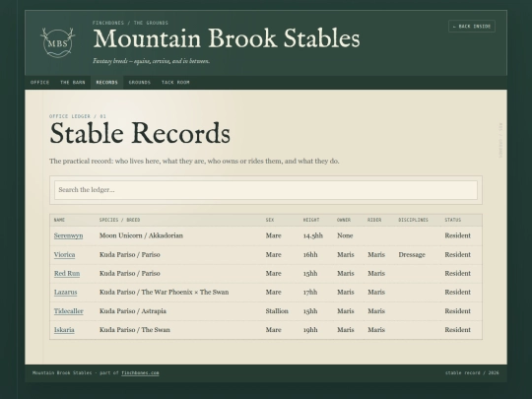Image resolution: width=532 pixels, height=399 pixels.
Task: Select the Kuda Pariso / The Swan cell
Action: pyautogui.click(x=135, y=330)
